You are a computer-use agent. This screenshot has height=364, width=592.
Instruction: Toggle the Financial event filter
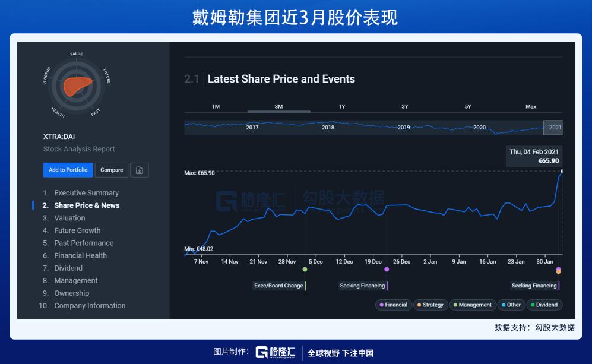tap(394, 305)
